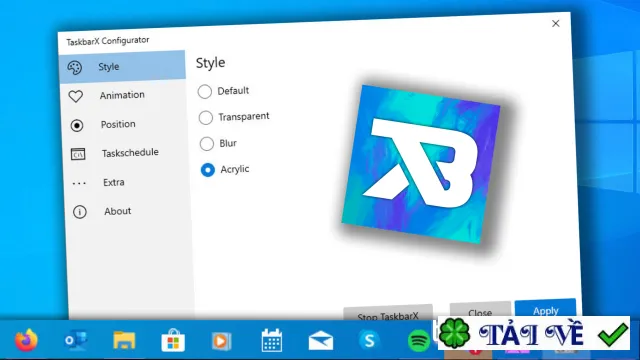
Task: Open Outlook from the taskbar
Action: click(x=76, y=340)
